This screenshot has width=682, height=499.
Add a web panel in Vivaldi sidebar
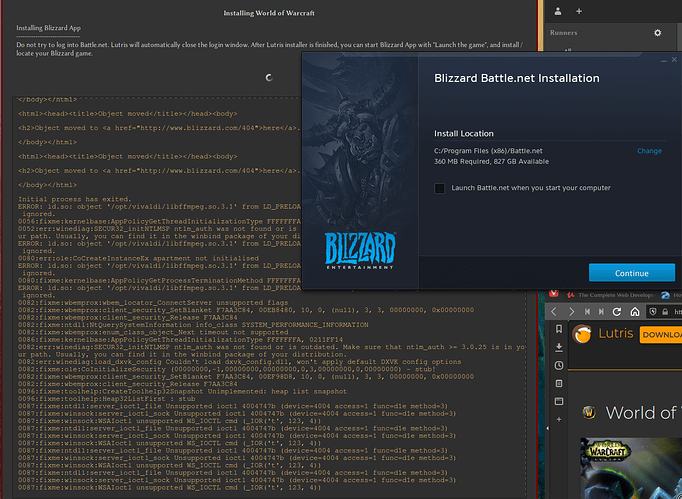(559, 419)
